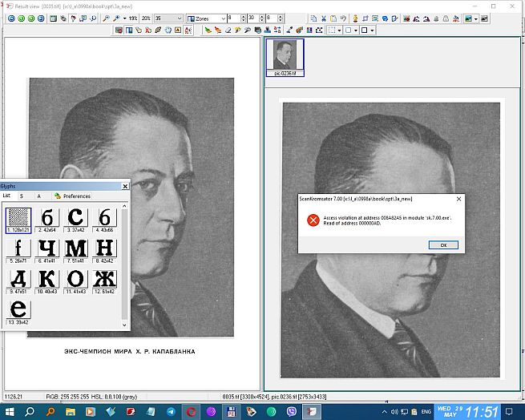Click the zoom-out magnifier icon
525x420 pixels.
click(106, 18)
